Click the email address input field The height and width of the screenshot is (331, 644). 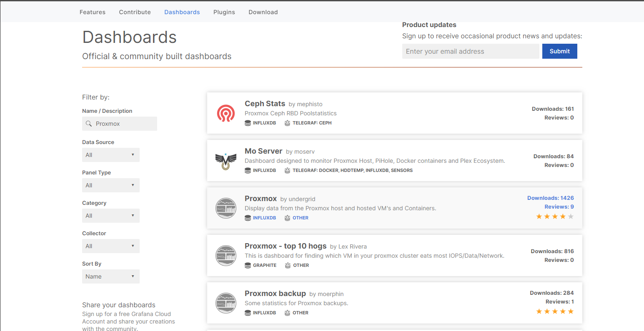point(471,51)
